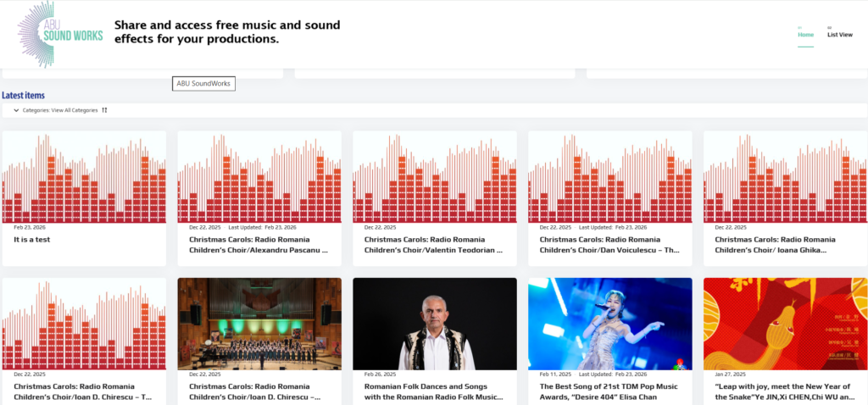Open 'Romanian Folk Dances and Songs' title
The width and height of the screenshot is (868, 405).
pos(433,391)
